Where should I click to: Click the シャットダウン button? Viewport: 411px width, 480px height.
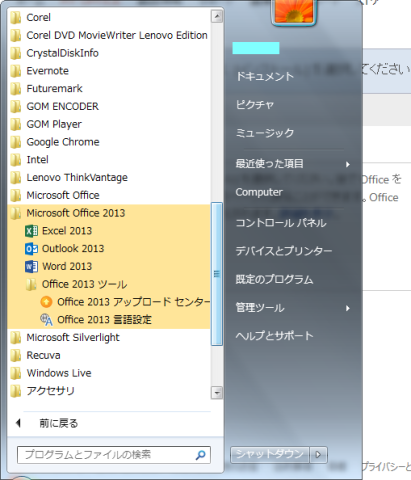point(270,454)
